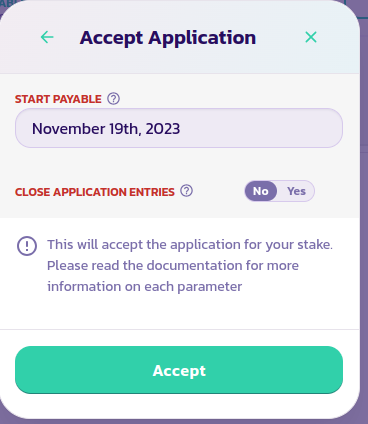Click the exclamation info icon in notice

point(27,246)
